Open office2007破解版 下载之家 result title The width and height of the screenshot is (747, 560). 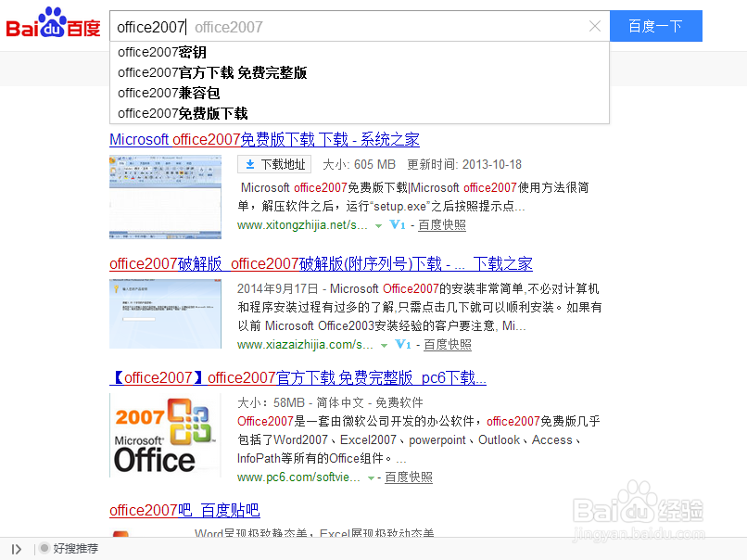321,263
